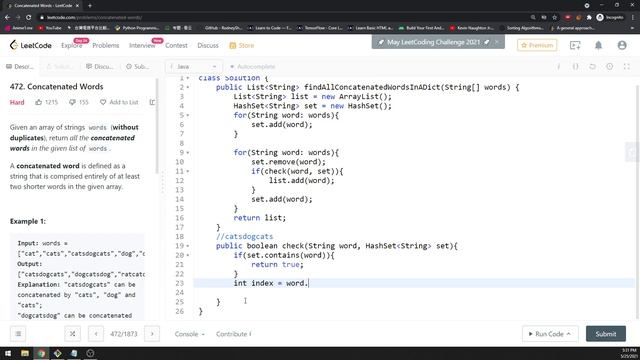Screen dimensions: 640x360
Task: Click the thumbs-down dislike icon
Action: tap(72, 102)
